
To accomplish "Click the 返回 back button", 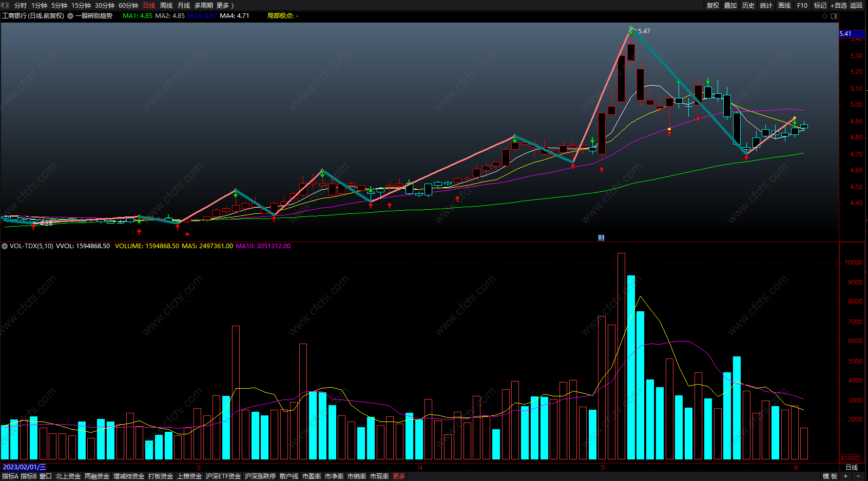I will click(856, 5).
